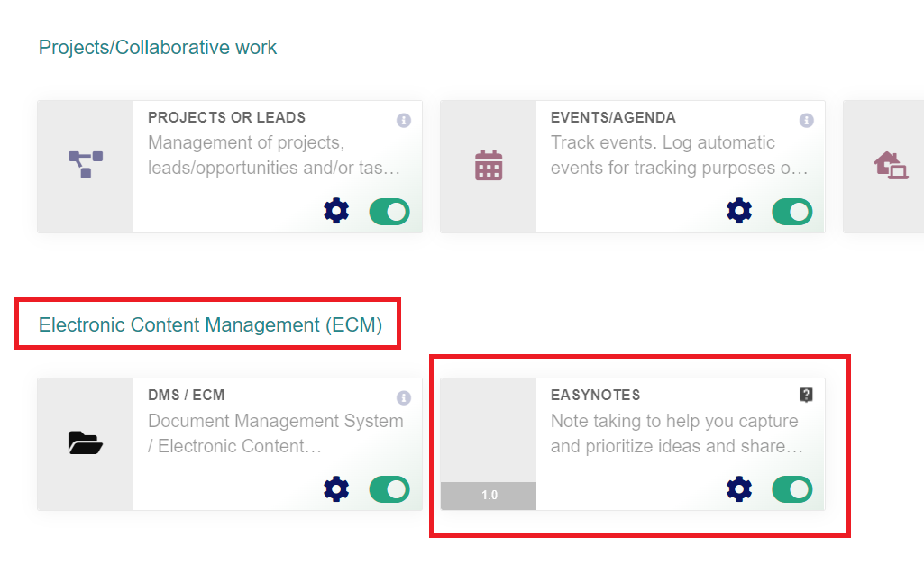This screenshot has width=924, height=565.
Task: Click the Electronic Content Management (ECM) heading
Action: (210, 324)
